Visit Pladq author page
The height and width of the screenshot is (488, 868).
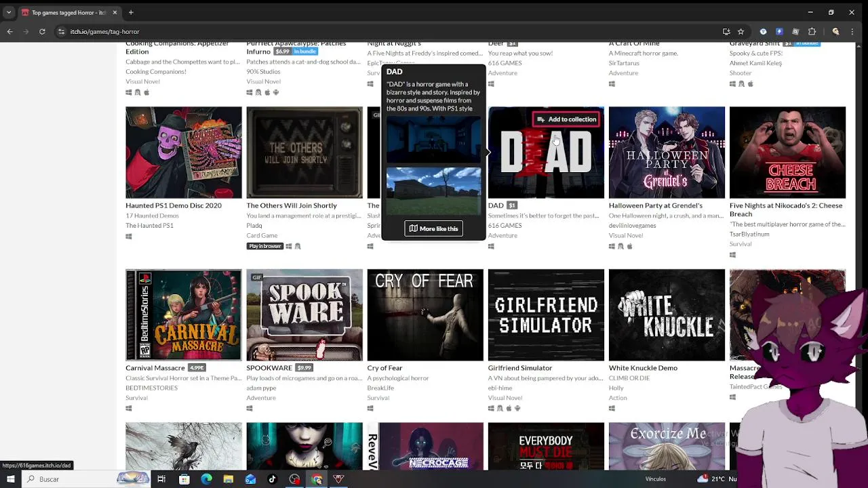(x=254, y=226)
